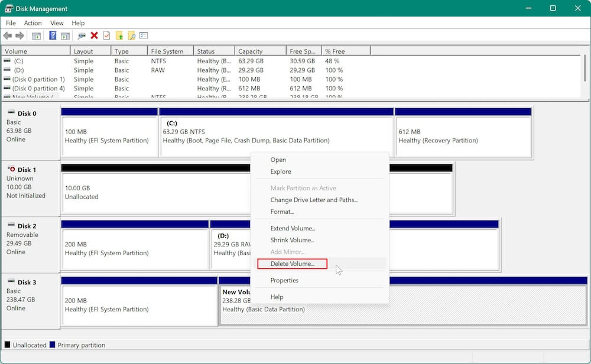Screen dimensions: 591x364
Task: Click the folder with green up arrow icon
Action: (120, 35)
